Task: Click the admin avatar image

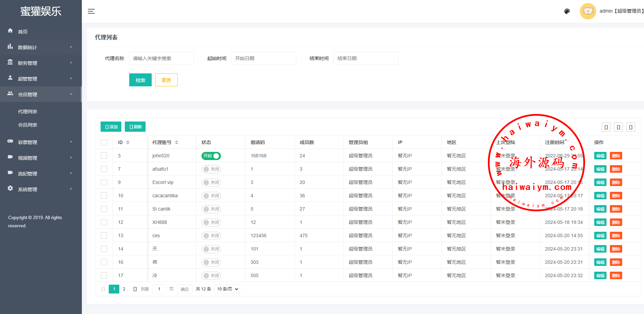Action: point(588,11)
